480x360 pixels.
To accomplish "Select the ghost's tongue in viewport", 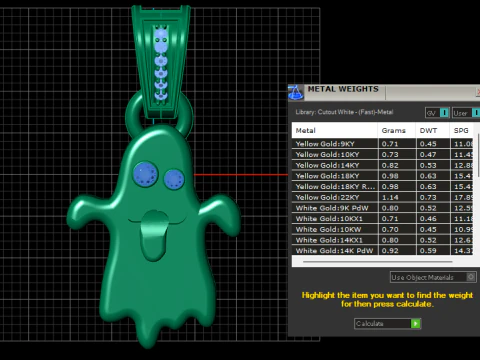I will (154, 235).
